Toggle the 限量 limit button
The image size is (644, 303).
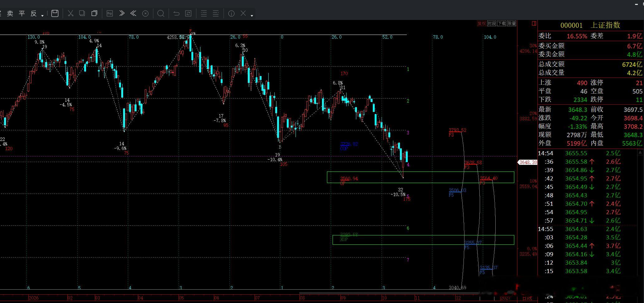[512, 23]
